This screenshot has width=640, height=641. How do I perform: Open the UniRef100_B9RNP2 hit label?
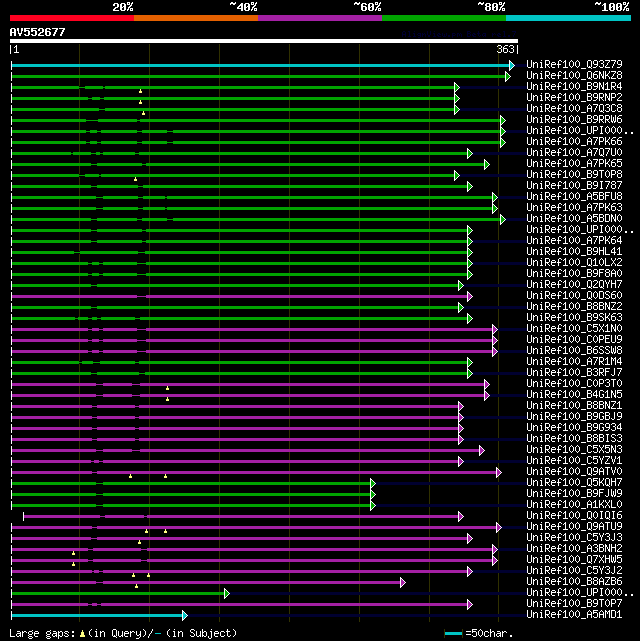pyautogui.click(x=574, y=98)
